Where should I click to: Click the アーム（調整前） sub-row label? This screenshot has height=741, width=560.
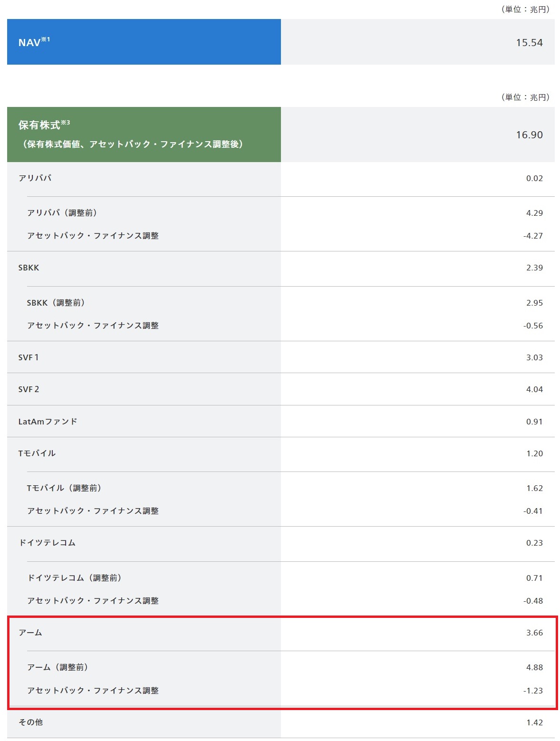coord(58,667)
